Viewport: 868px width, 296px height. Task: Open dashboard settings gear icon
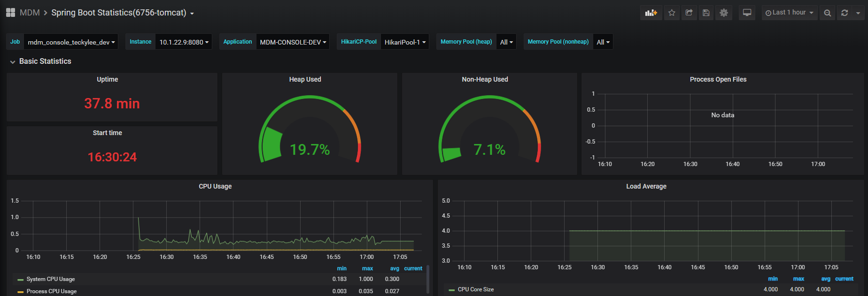[724, 13]
